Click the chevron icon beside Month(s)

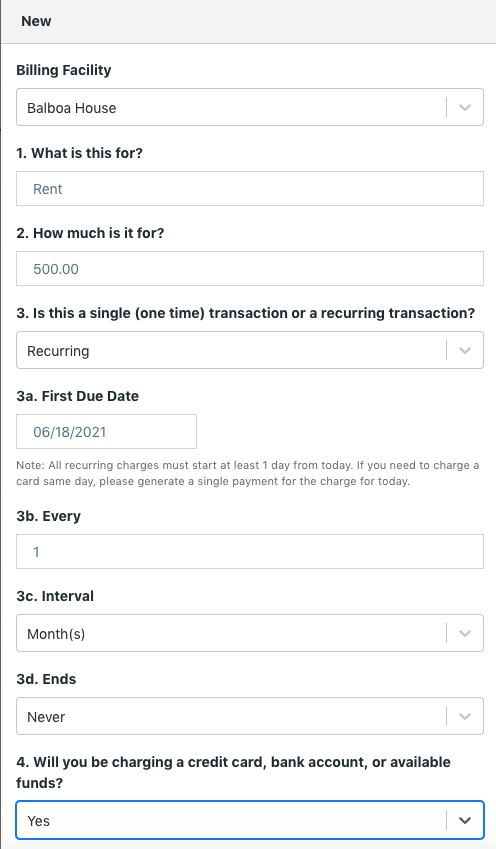click(465, 633)
